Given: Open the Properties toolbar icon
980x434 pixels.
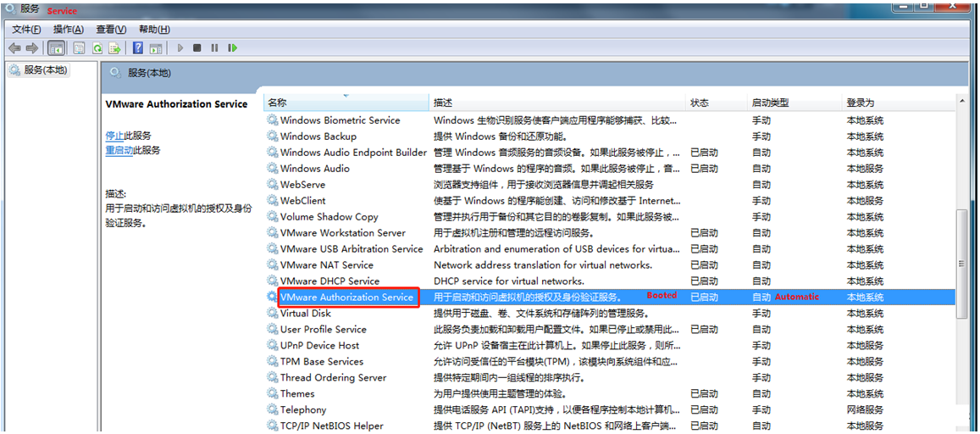Looking at the screenshot, I should click(79, 48).
